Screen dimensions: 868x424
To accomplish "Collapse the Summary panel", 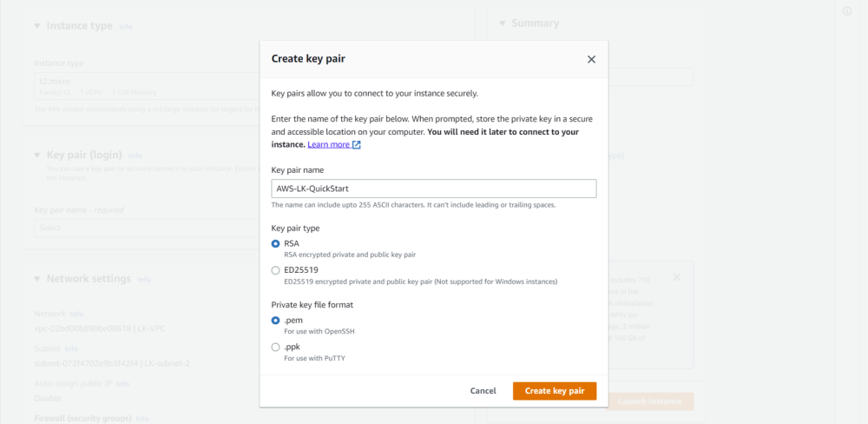I will coord(503,23).
